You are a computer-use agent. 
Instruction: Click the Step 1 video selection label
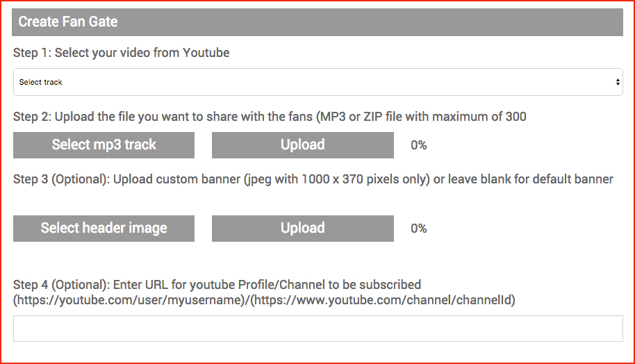coord(121,53)
